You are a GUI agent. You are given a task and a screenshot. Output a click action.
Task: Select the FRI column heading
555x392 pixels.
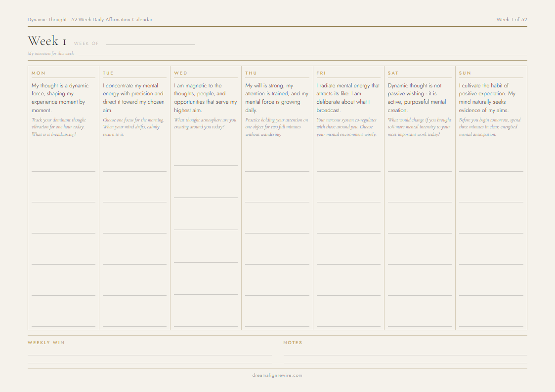321,73
